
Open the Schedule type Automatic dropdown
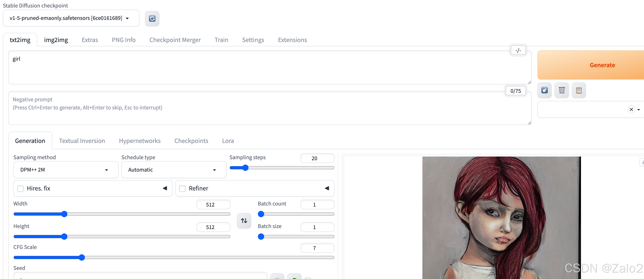[173, 170]
